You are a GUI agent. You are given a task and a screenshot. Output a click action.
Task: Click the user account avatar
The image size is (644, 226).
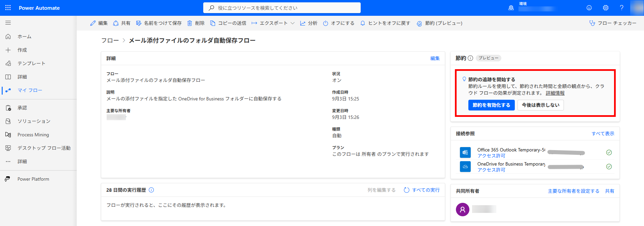(x=637, y=8)
